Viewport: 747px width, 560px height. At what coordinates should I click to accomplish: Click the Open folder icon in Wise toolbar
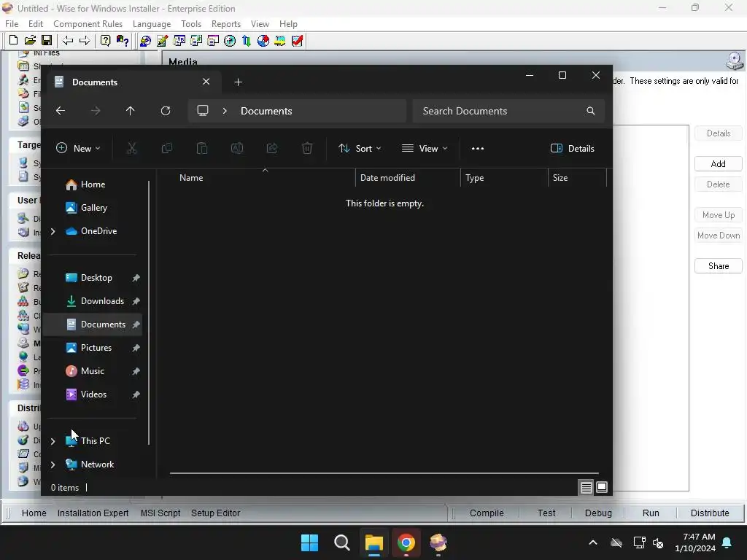click(30, 41)
